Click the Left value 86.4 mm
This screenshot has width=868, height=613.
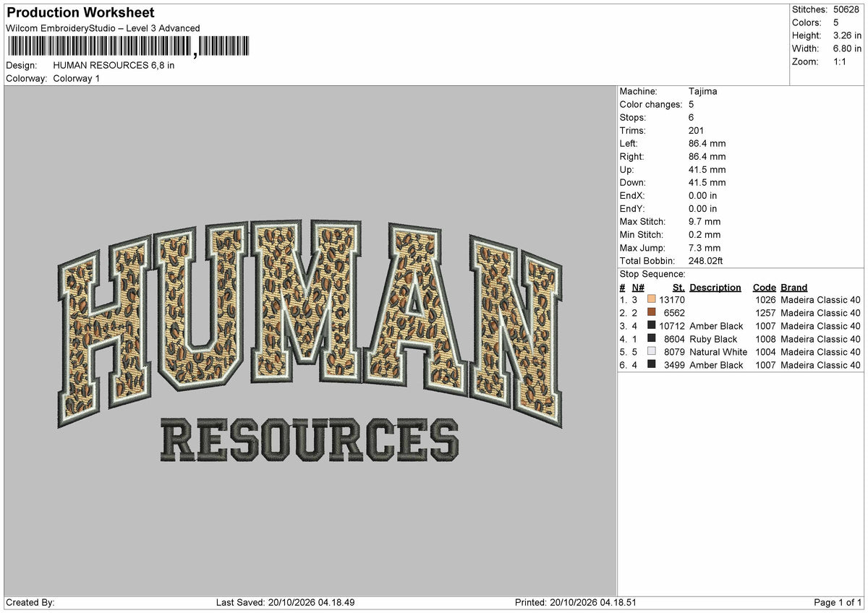[x=707, y=143]
